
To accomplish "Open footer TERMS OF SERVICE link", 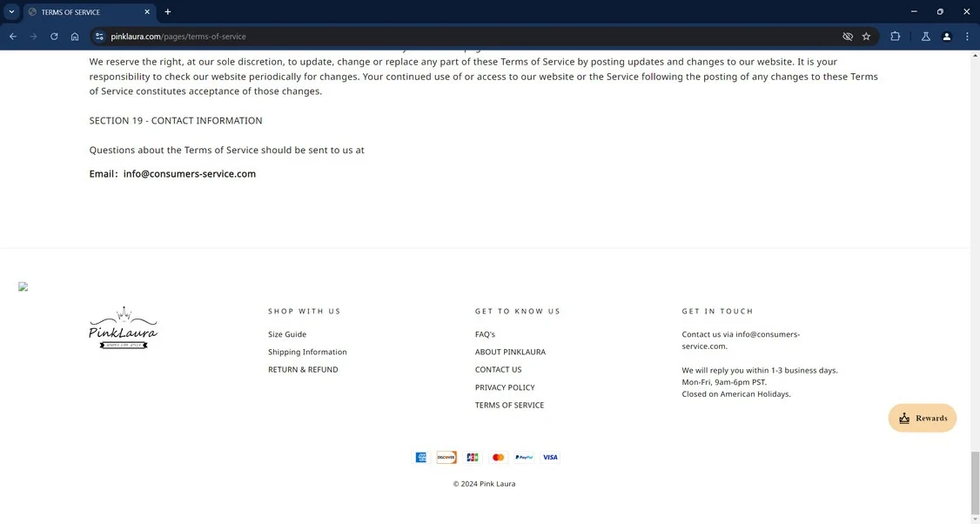I will [509, 406].
